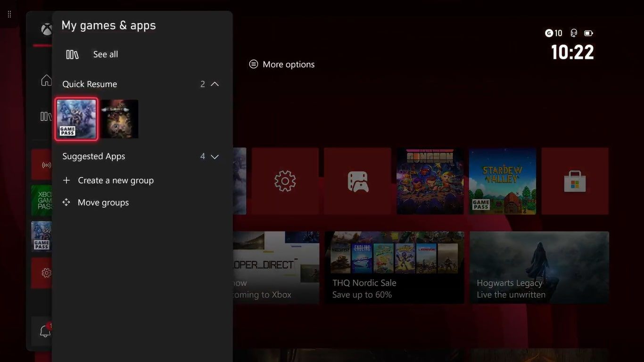Open the Game Pass game sidebar tile
The width and height of the screenshot is (644, 362).
tap(42, 237)
